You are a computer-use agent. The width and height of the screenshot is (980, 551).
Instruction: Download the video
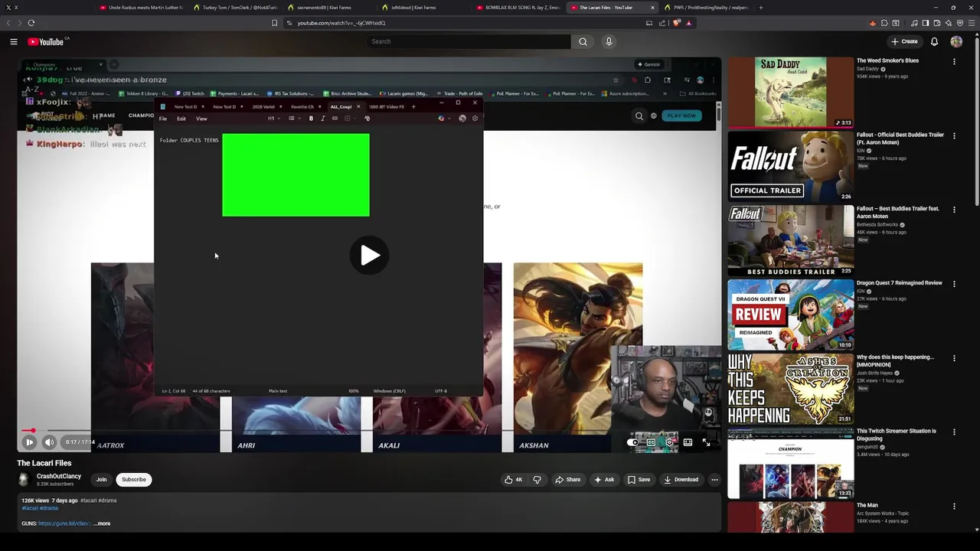coord(681,480)
